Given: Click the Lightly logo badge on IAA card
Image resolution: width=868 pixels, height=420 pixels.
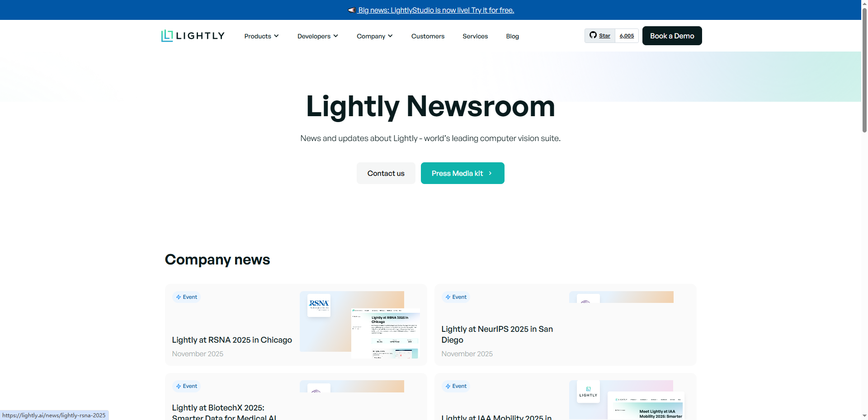Looking at the screenshot, I should pos(588,392).
